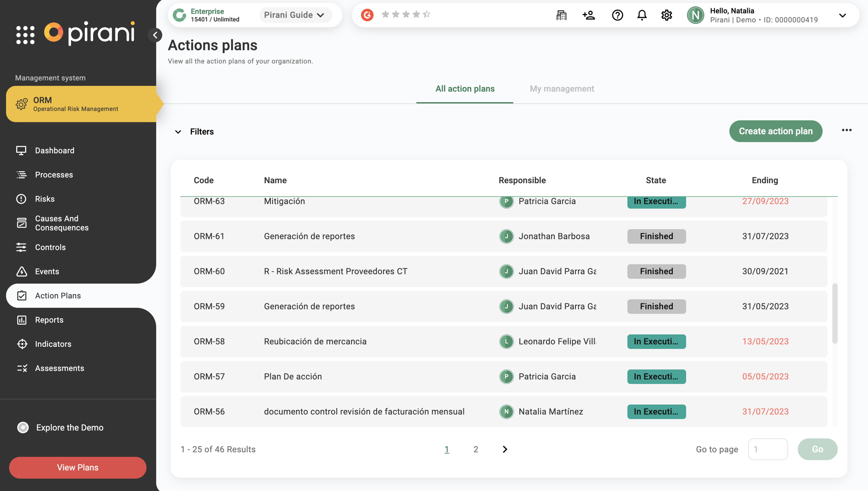Open settings via the gear icon

coord(666,15)
